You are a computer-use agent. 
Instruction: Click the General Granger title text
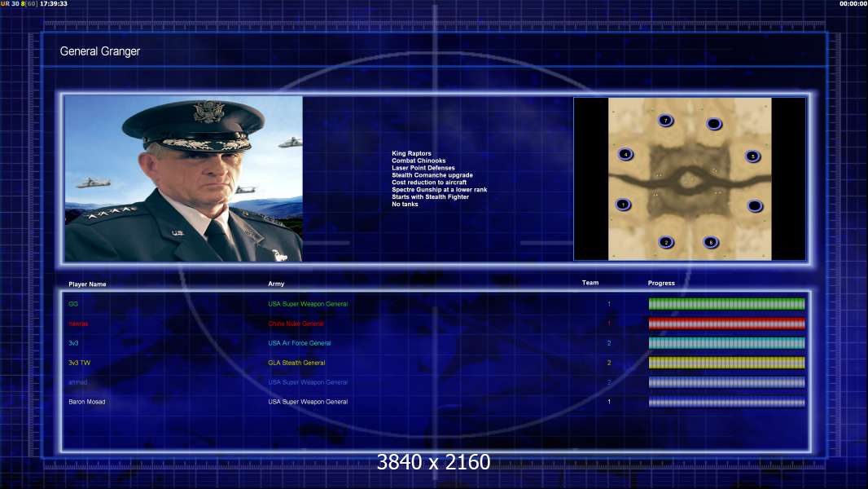99,51
